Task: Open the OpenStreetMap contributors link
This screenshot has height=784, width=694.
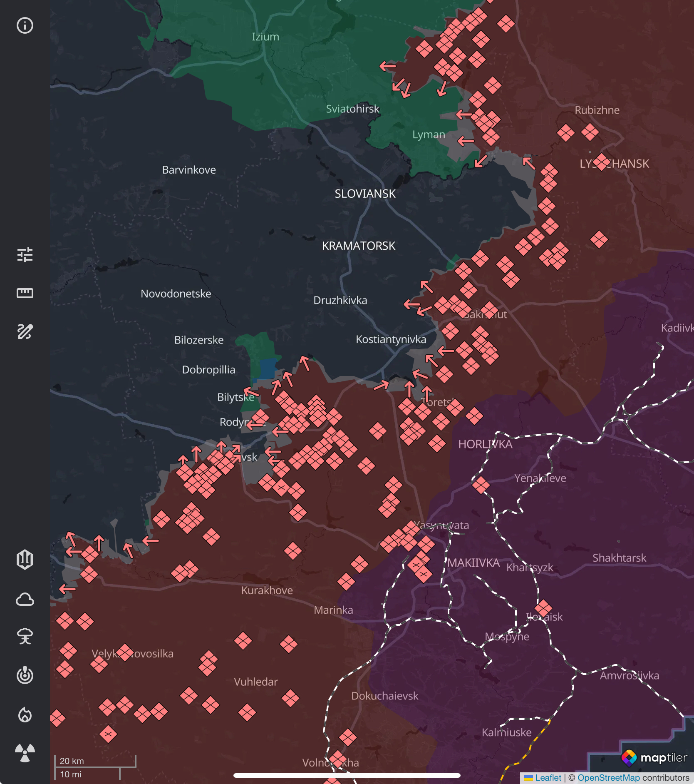Action: pyautogui.click(x=608, y=778)
